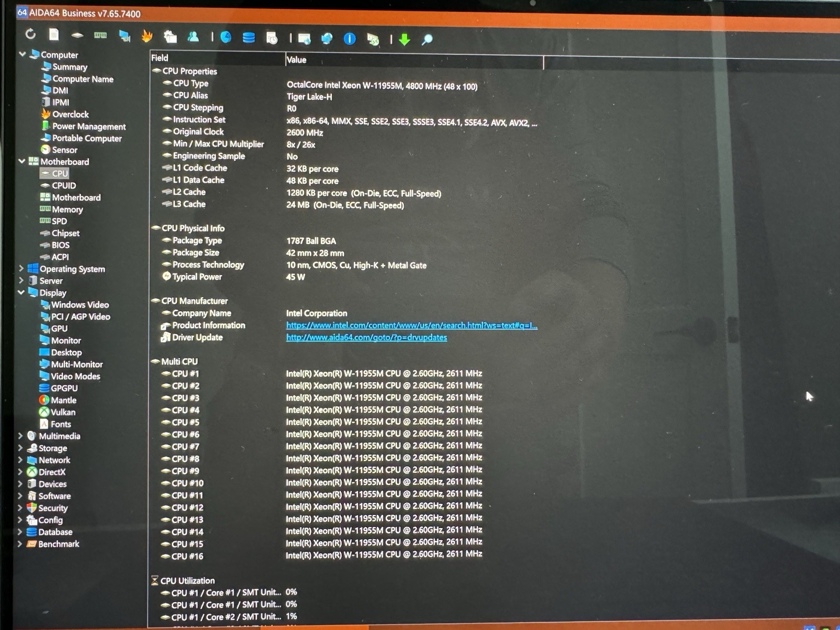Expand the Storage tree node
840x630 pixels.
click(x=20, y=448)
